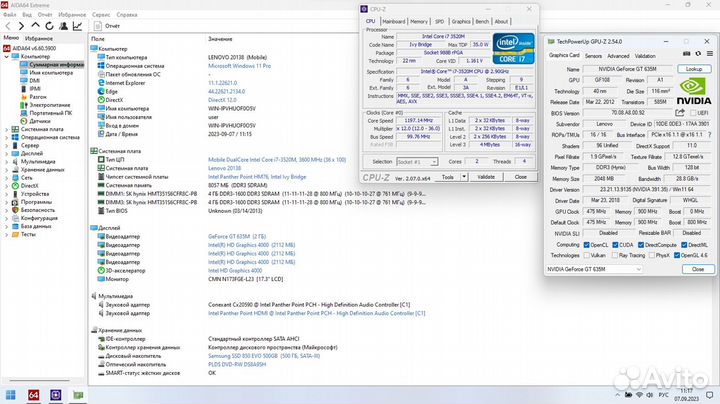Image resolution: width=720 pixels, height=404 pixels.
Task: Click the Отчёт report toolbar button
Action: coord(107,26)
